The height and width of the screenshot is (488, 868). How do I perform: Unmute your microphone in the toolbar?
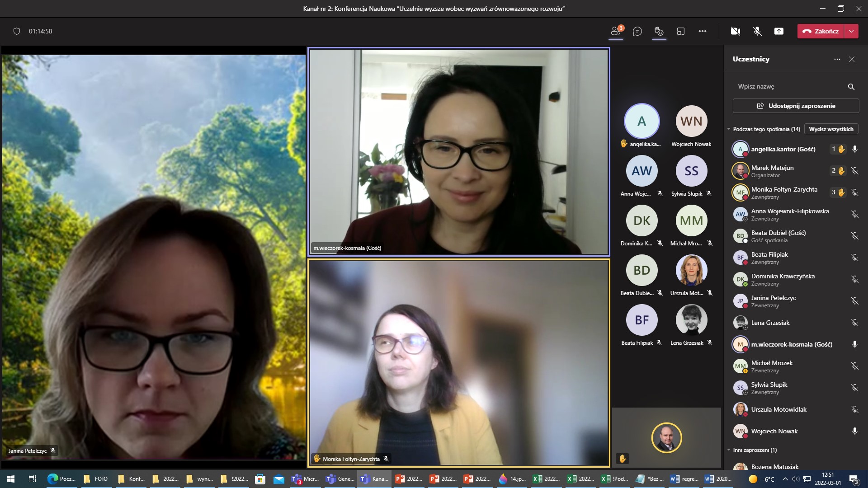756,31
